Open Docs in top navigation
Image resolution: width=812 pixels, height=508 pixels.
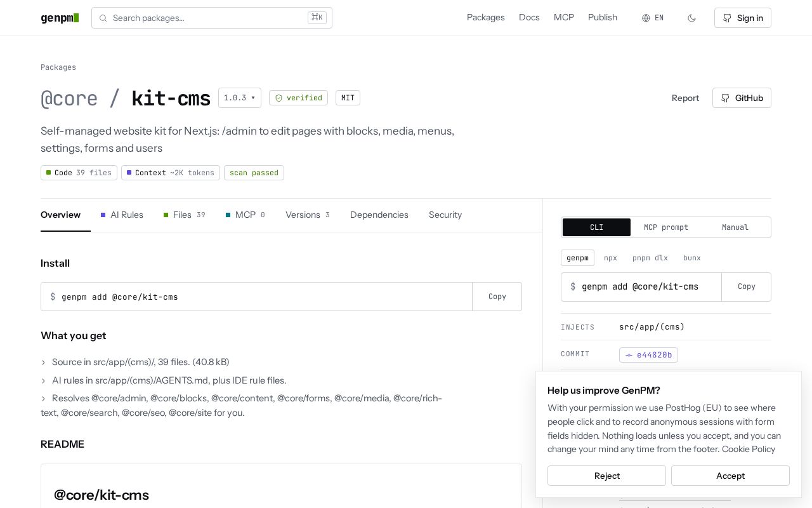pyautogui.click(x=529, y=18)
